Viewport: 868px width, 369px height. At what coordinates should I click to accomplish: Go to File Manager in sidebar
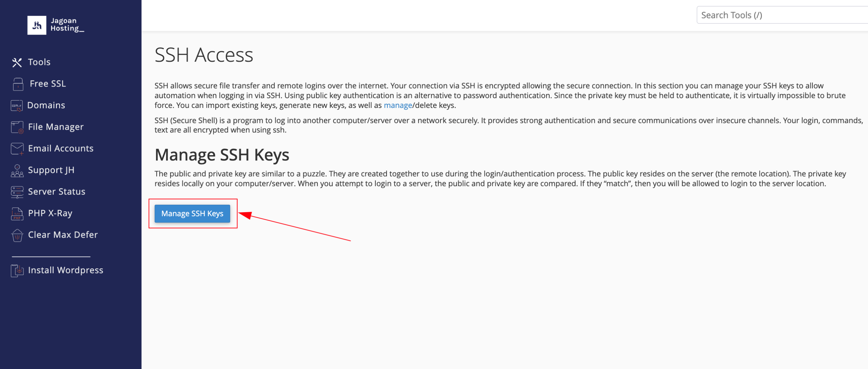pos(56,127)
